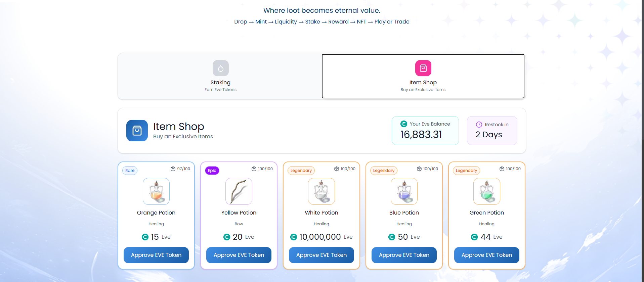This screenshot has height=282, width=644.
Task: Click the Eve token icon beside balance
Action: [x=404, y=124]
